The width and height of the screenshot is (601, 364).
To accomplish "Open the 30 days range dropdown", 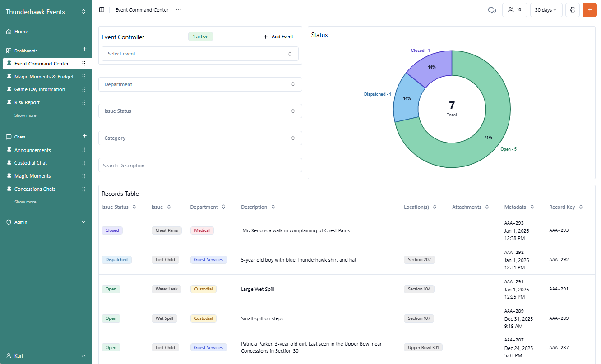I will (546, 10).
